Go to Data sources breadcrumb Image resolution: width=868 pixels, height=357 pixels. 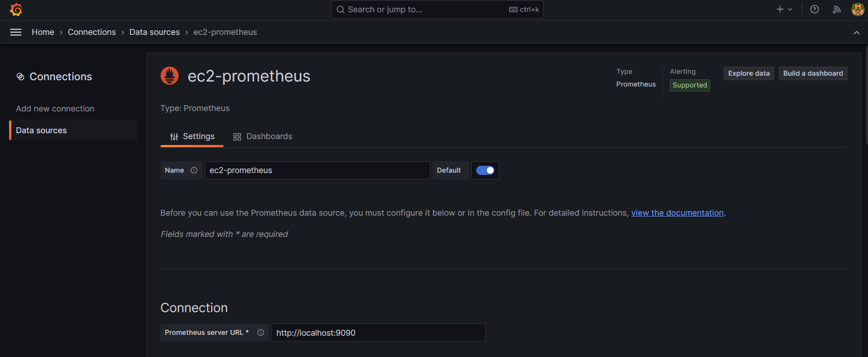(x=155, y=32)
